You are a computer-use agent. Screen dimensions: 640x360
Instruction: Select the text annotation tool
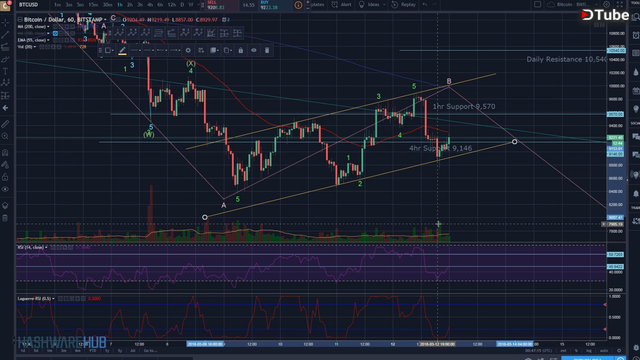(x=5, y=71)
